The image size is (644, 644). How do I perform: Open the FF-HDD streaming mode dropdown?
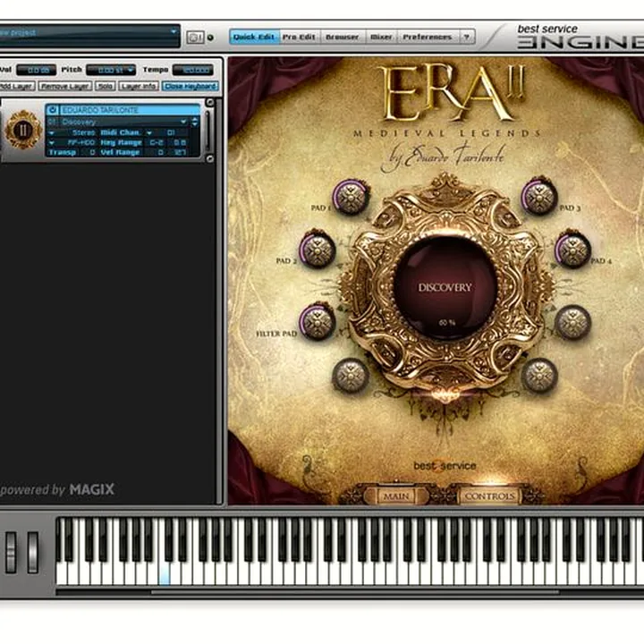pos(52,142)
